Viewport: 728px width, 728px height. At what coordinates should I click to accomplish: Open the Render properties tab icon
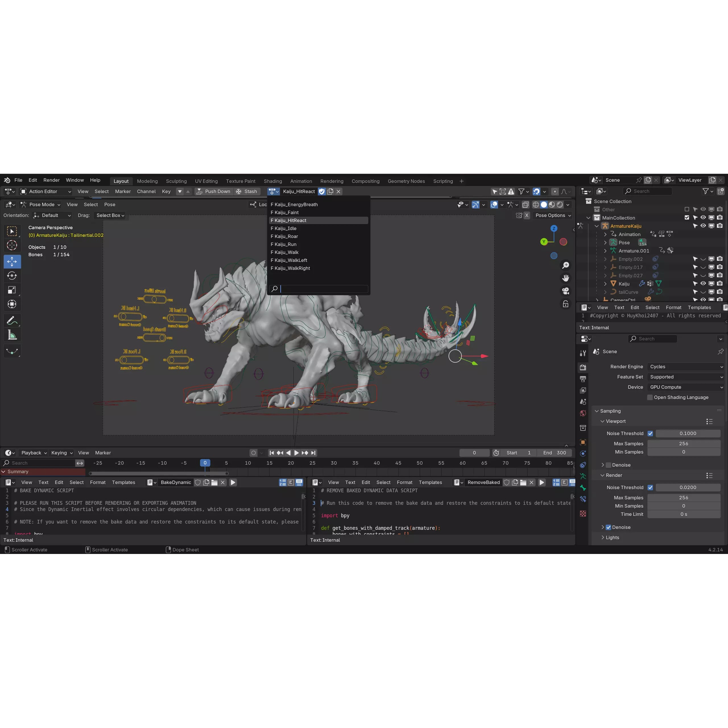tap(583, 367)
